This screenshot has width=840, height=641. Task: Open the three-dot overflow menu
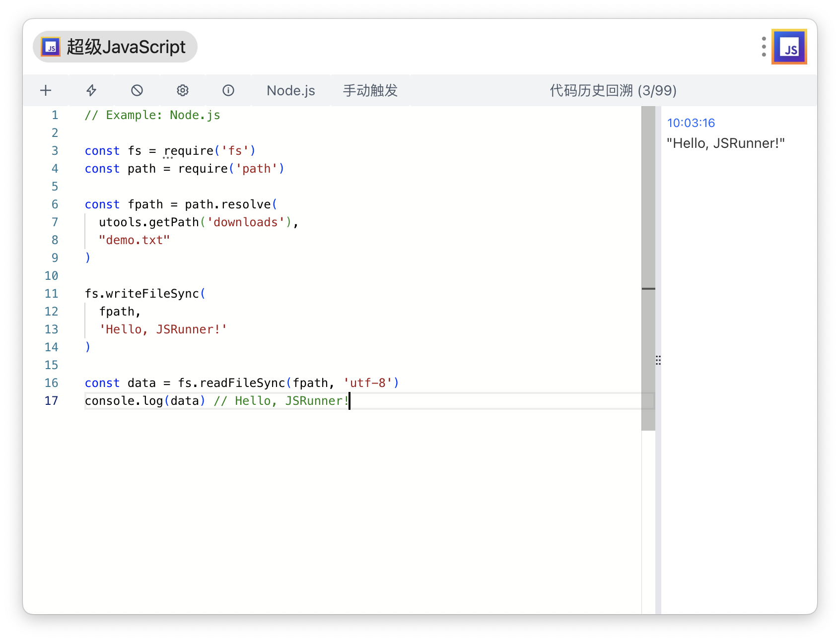763,47
